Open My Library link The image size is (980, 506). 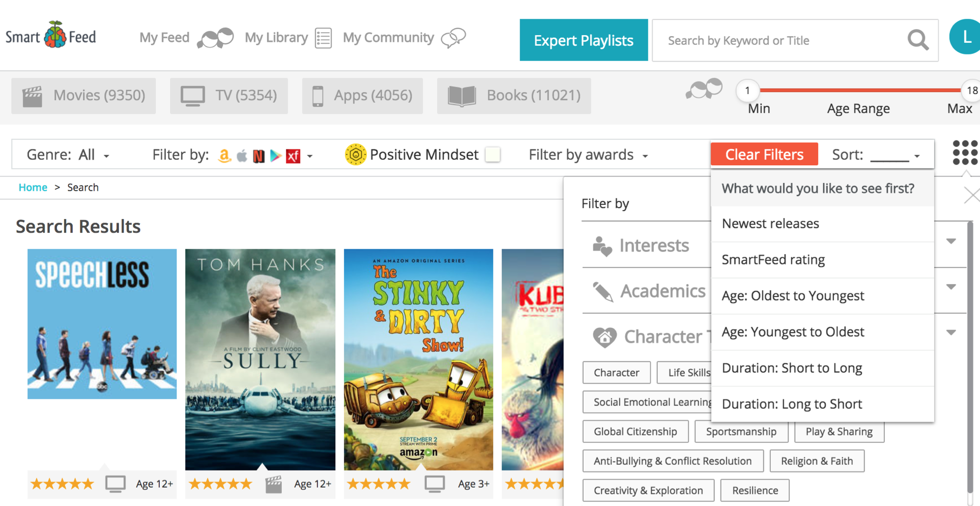click(276, 38)
